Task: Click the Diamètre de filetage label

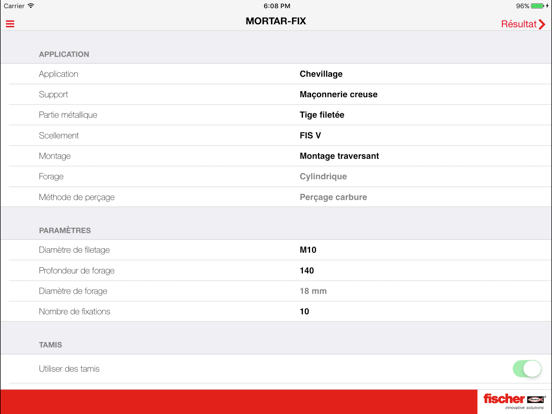Action: 74,250
